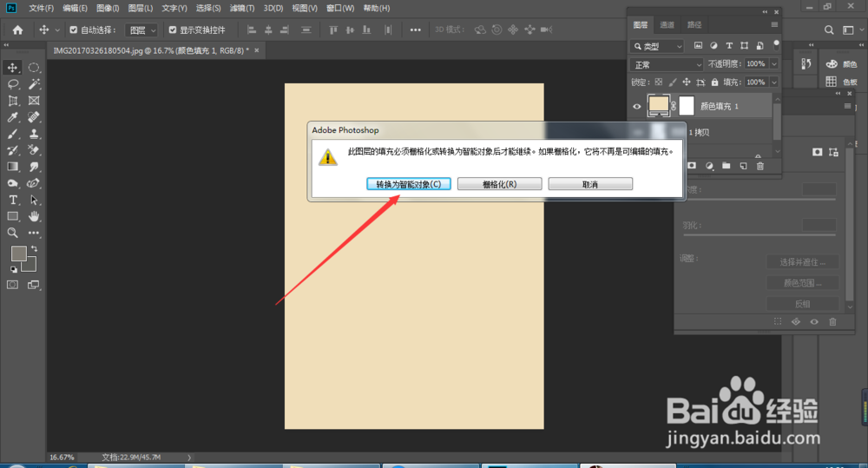
Task: Open the fill (填充) slider arrow
Action: [x=774, y=82]
